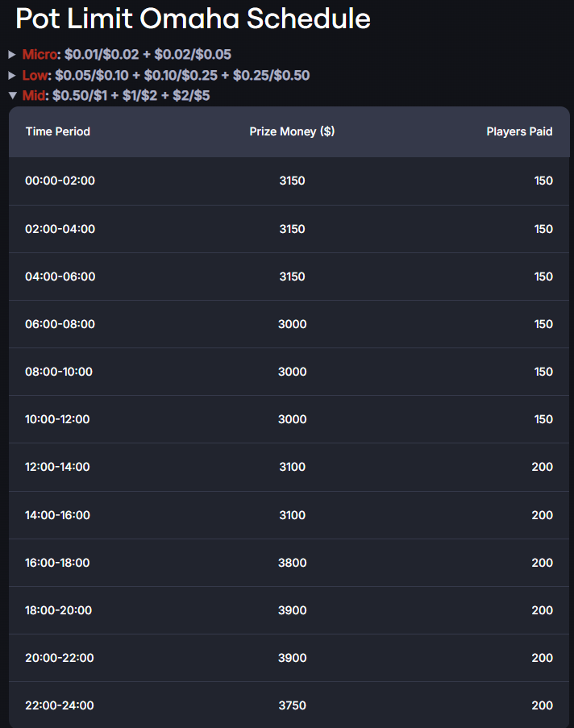Image resolution: width=574 pixels, height=728 pixels.
Task: Click the 00:00-02:00 time period row
Action: pos(289,181)
